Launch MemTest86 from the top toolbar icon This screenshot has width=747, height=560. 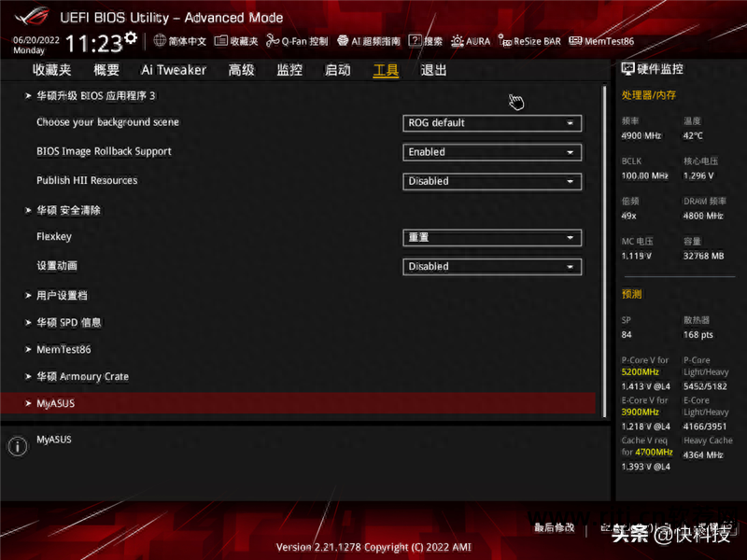575,41
